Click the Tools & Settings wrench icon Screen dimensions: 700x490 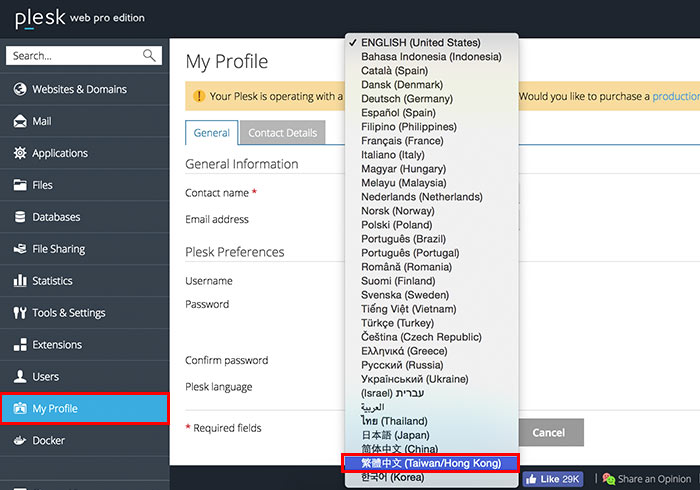point(20,312)
